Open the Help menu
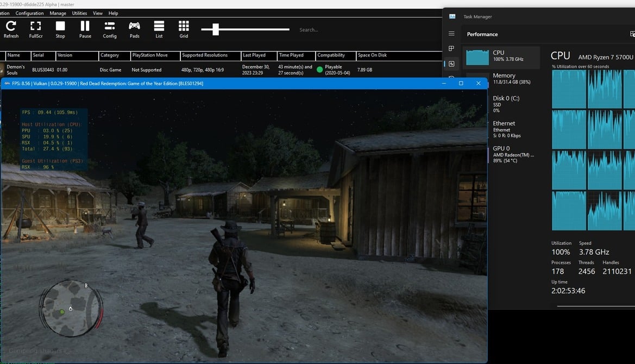Image resolution: width=635 pixels, height=364 pixels. coord(114,14)
